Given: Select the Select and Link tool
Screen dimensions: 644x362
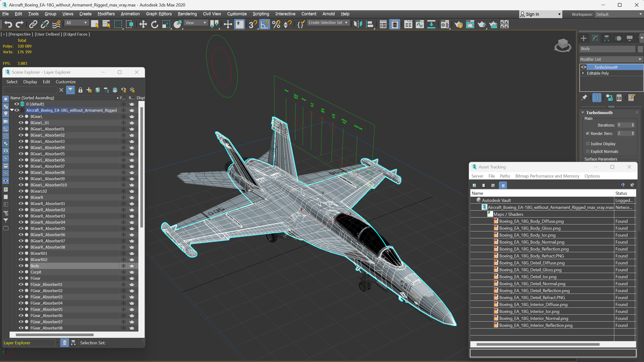Looking at the screenshot, I should point(33,24).
